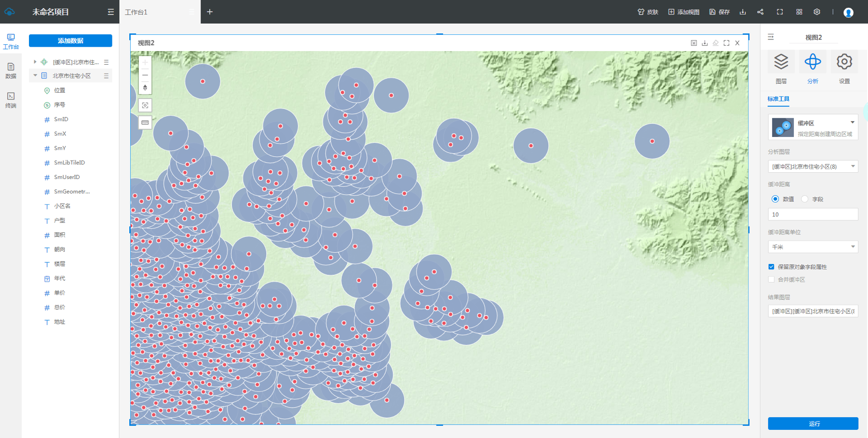The image size is (868, 438).
Task: Click the 运行 run button
Action: point(813,424)
